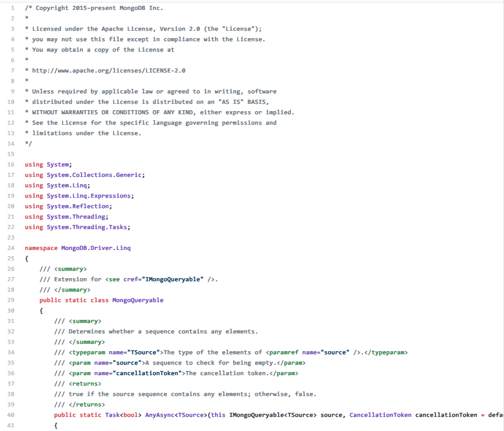Click 'Task<bool>' return type on line 40
The height and width of the screenshot is (431, 504).
(x=123, y=415)
